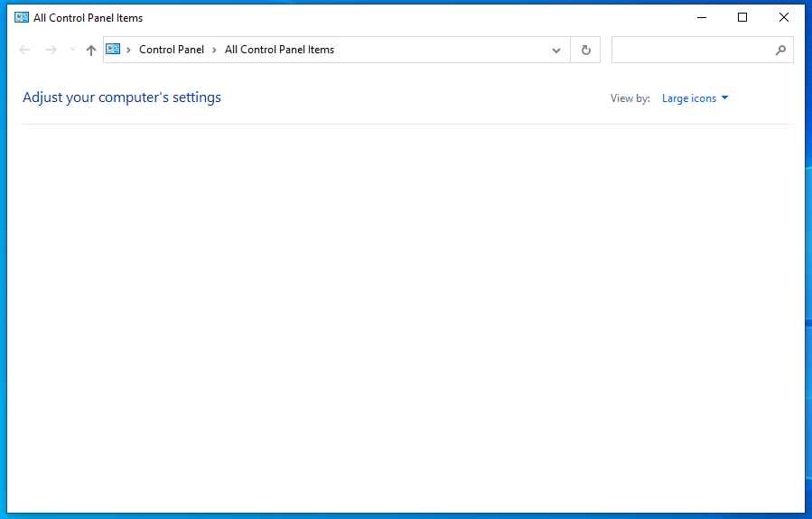Go up one level with the up arrow

(91, 51)
